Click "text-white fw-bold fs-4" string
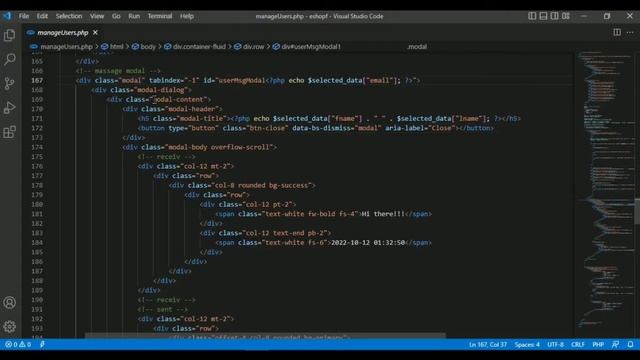The width and height of the screenshot is (640, 360). 310,214
